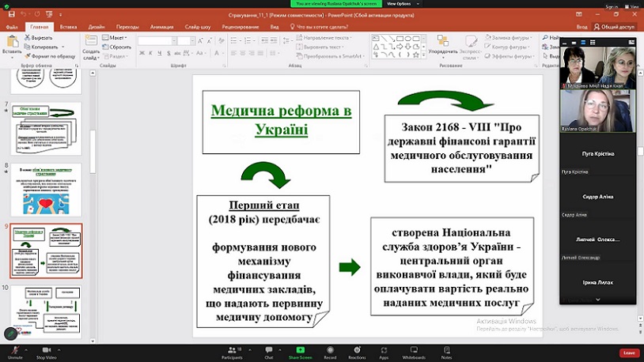Click Преобразовать в SmartArt button

tap(331, 56)
